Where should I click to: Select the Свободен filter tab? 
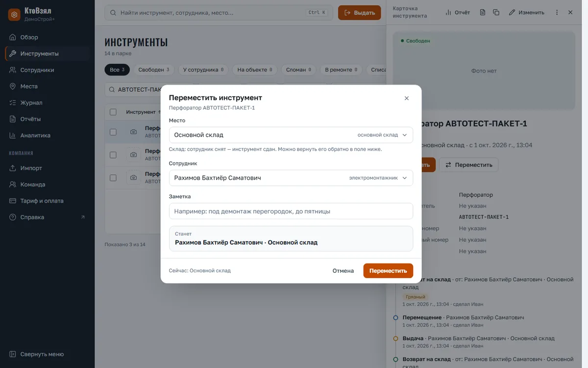(x=154, y=70)
